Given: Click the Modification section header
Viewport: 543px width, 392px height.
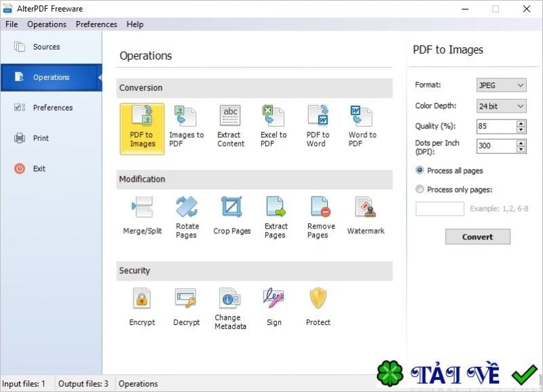Looking at the screenshot, I should click(254, 180).
